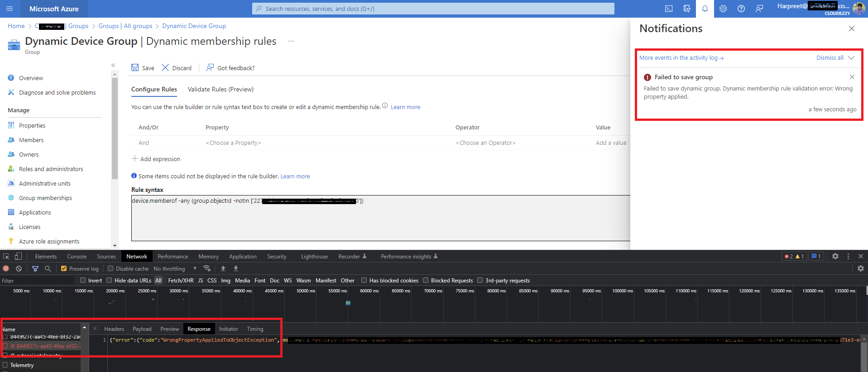Toggle the Preserve log checkbox

click(64, 268)
